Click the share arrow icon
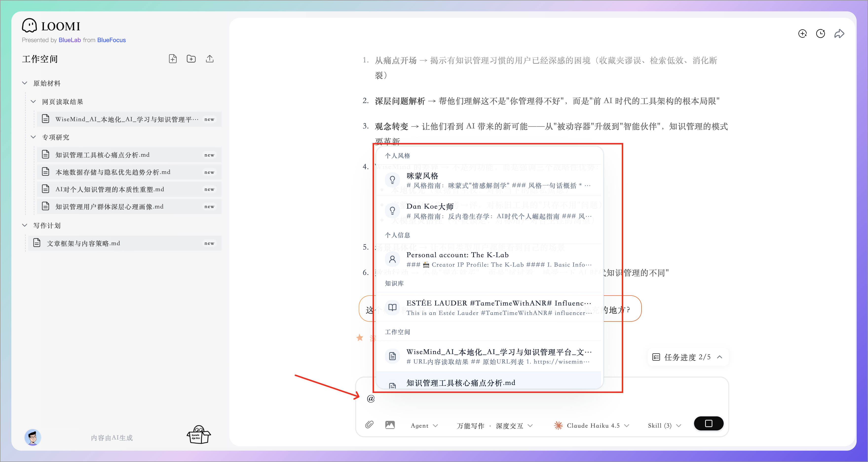 coord(839,34)
